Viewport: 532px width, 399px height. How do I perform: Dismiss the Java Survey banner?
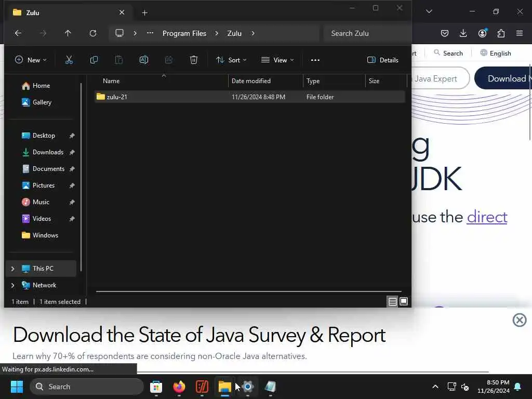pos(520,320)
